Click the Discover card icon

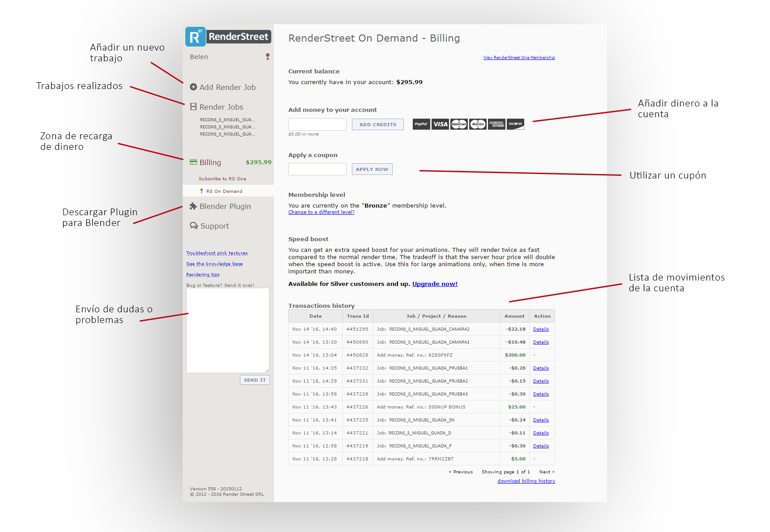coord(515,124)
